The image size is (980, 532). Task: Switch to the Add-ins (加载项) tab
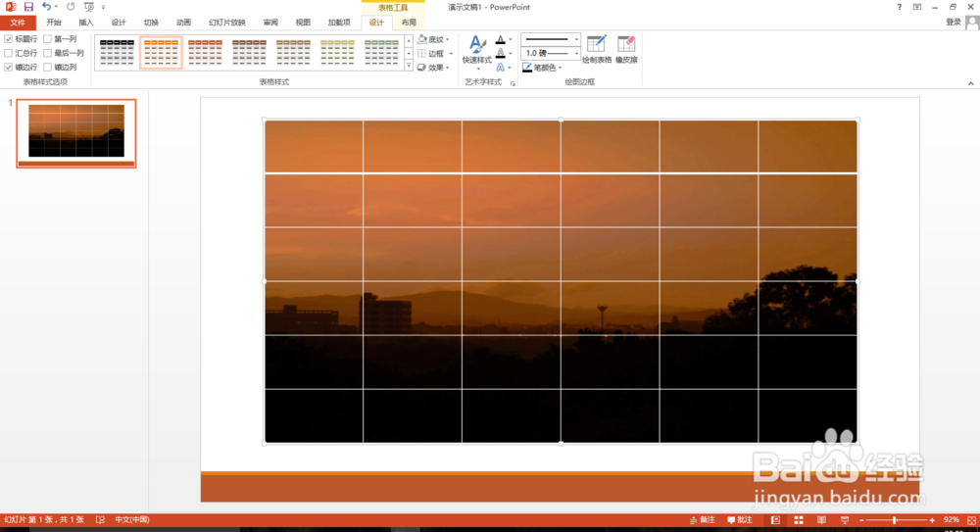[x=339, y=23]
